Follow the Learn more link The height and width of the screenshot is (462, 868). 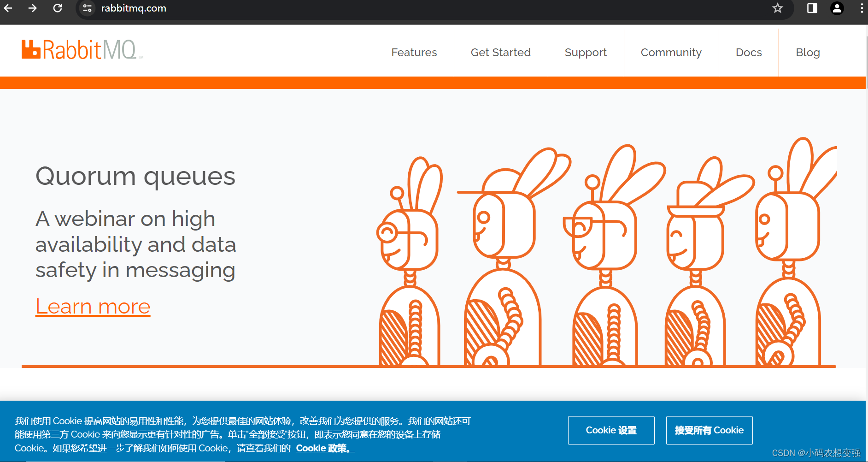coord(93,307)
